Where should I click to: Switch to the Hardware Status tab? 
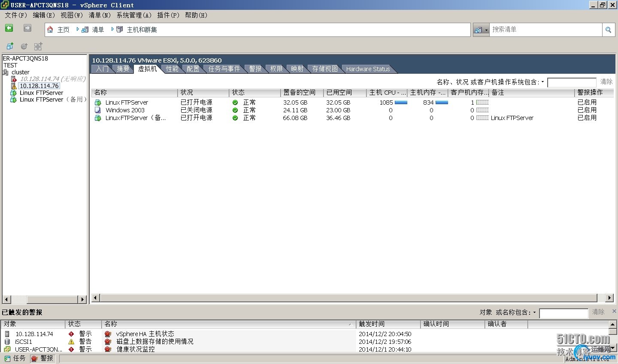pyautogui.click(x=368, y=69)
